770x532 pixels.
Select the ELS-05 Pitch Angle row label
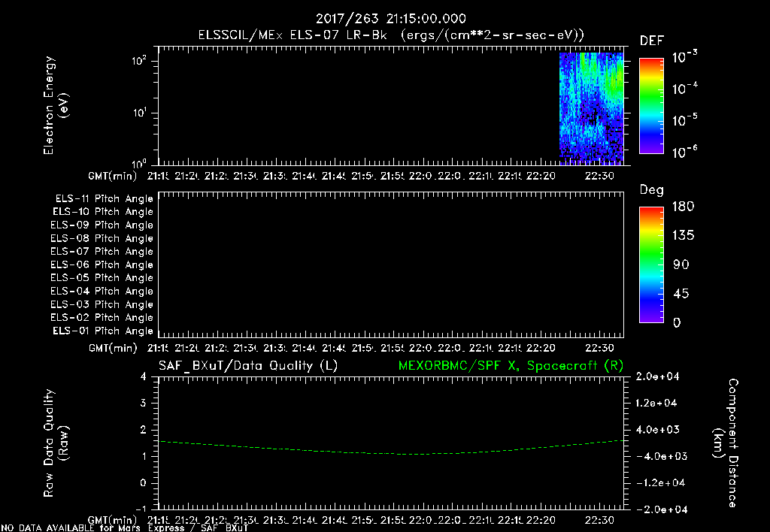102,278
